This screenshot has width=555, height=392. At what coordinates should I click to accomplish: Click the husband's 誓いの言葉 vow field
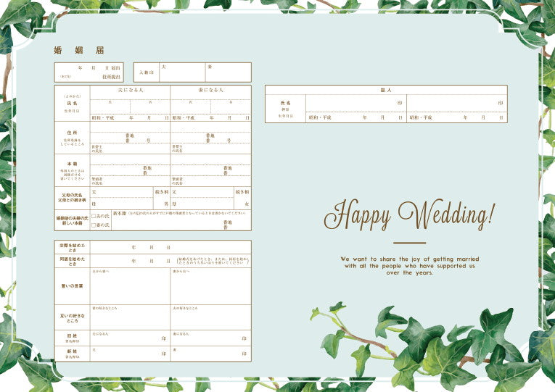tap(131, 288)
